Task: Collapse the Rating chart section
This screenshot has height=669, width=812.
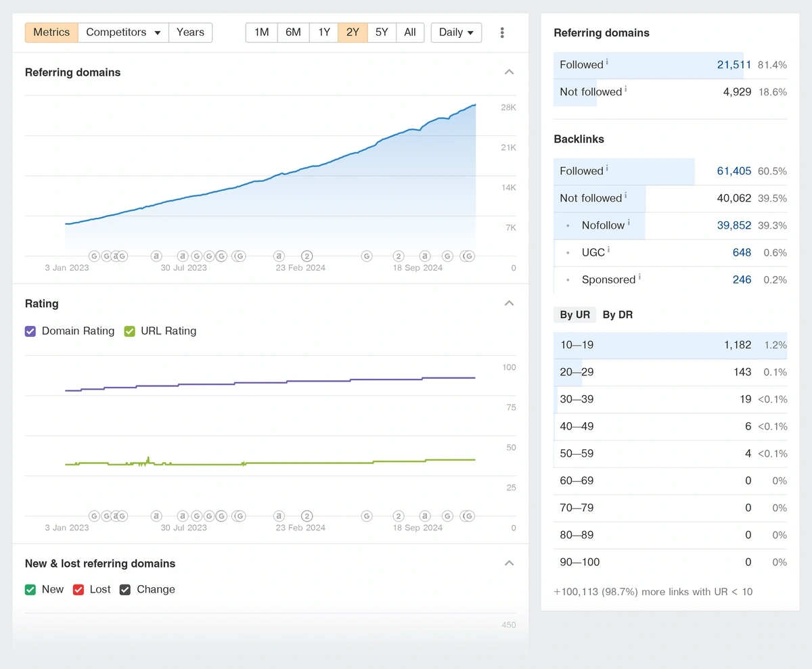Action: (510, 304)
